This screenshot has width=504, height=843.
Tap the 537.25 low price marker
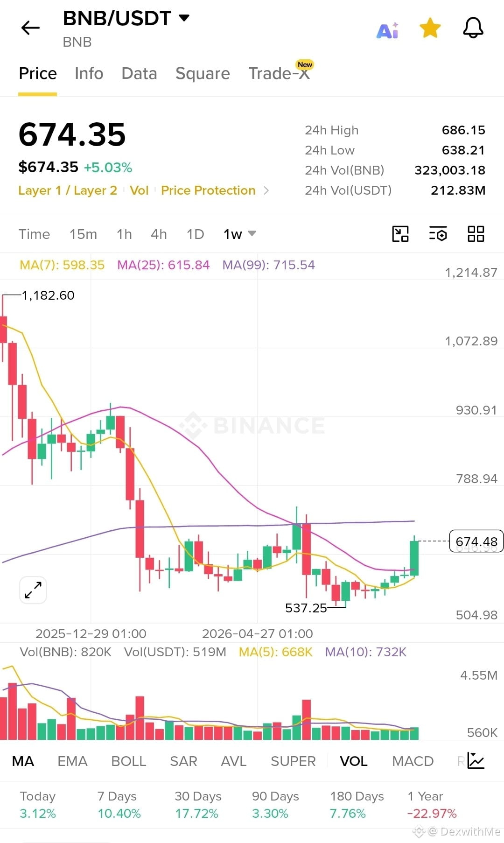(x=306, y=608)
